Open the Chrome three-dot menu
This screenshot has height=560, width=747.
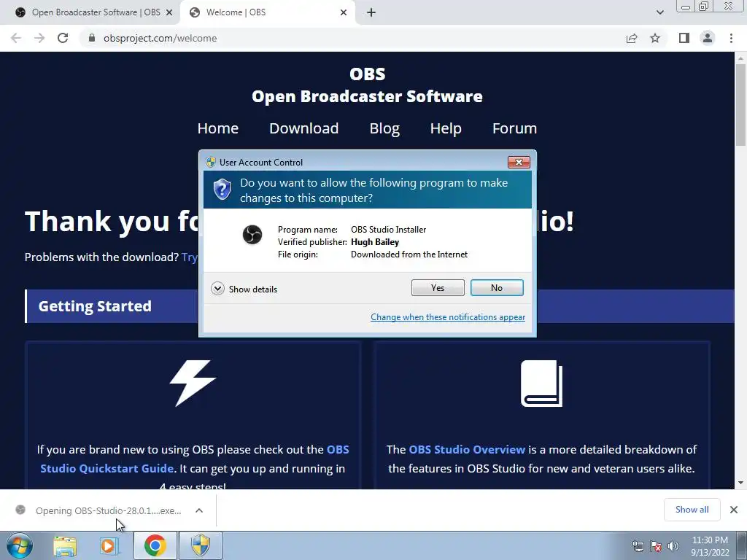click(731, 38)
